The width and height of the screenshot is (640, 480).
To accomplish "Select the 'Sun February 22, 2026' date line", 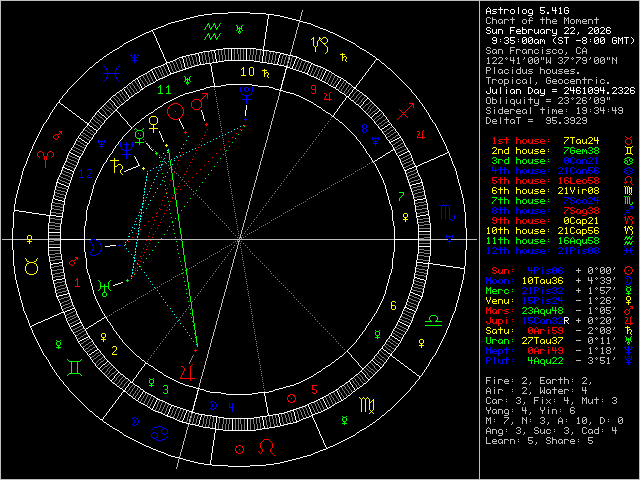I will (x=548, y=31).
